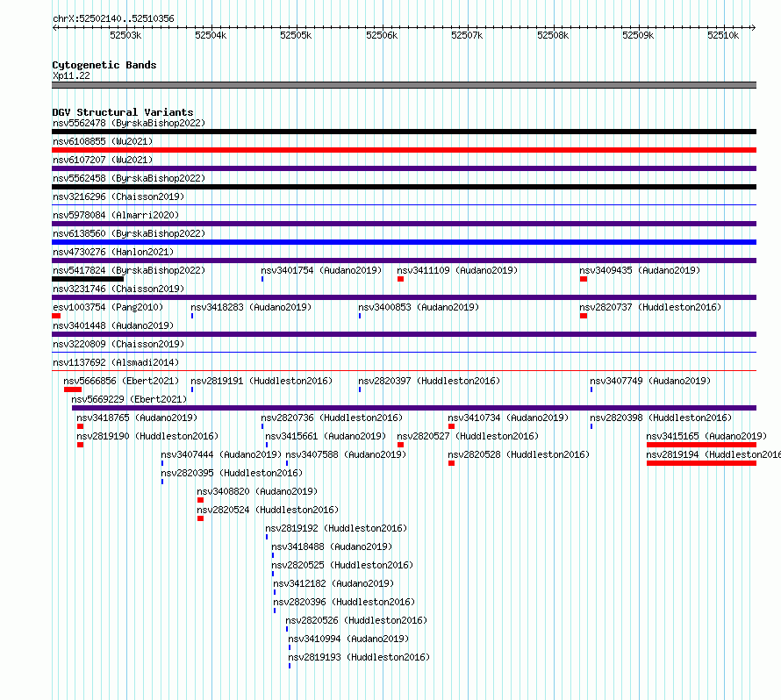Click the red nsv3411109 variant marker
The height and width of the screenshot is (700, 781).
click(x=400, y=279)
